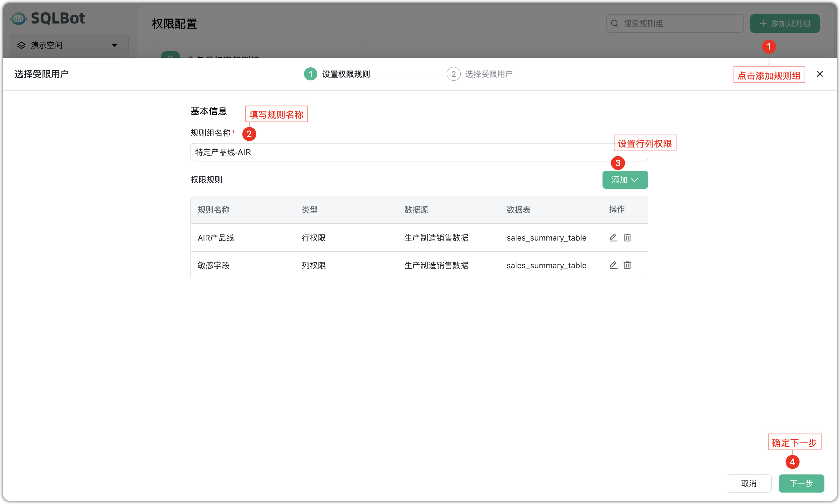The height and width of the screenshot is (504, 840).
Task: Click the plus icon on 添加规则组 button
Action: point(763,23)
